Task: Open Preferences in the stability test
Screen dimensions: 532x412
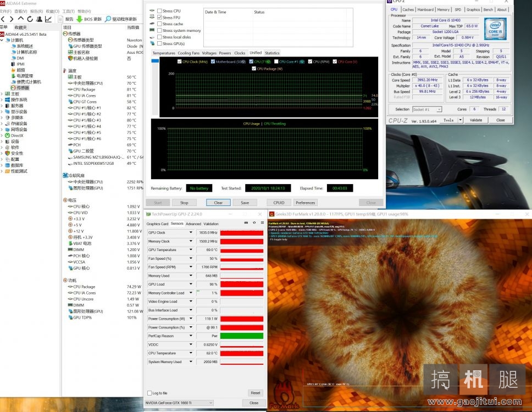Action: pos(305,203)
